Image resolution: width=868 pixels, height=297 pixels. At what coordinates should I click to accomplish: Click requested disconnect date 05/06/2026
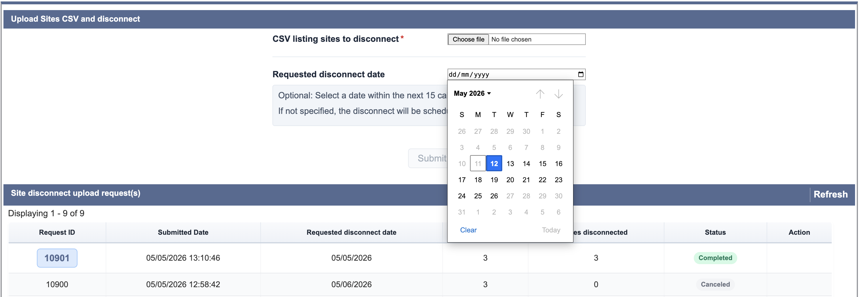click(351, 284)
